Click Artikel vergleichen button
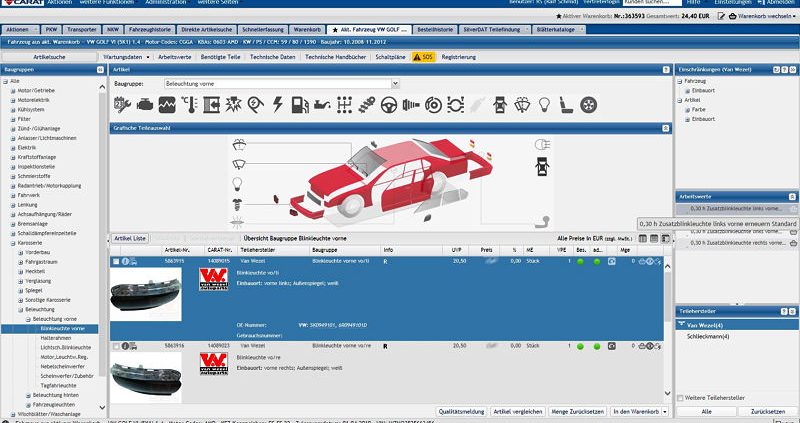Viewport: 800px width, 423px height. [517, 411]
